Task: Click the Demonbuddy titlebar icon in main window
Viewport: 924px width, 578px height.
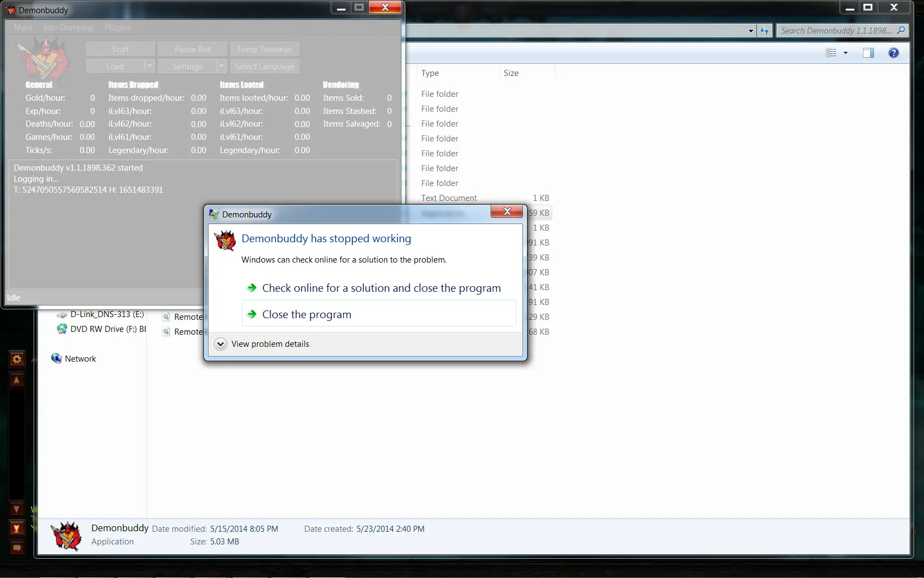Action: (x=11, y=10)
